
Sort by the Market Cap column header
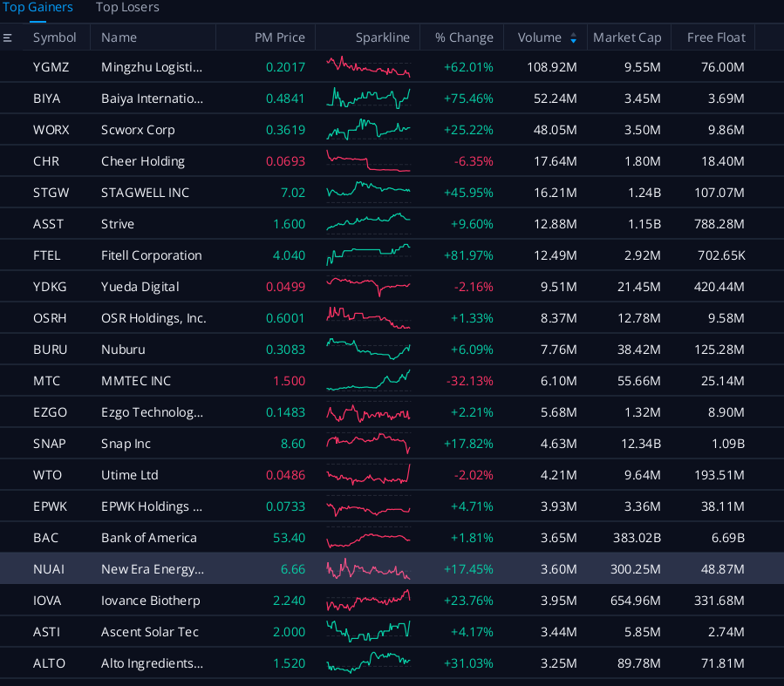click(x=627, y=37)
